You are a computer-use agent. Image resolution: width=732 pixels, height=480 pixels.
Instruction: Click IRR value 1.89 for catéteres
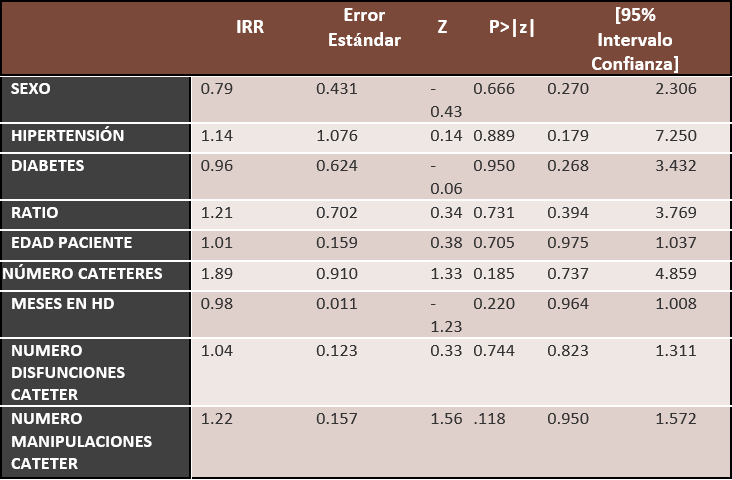tap(218, 273)
